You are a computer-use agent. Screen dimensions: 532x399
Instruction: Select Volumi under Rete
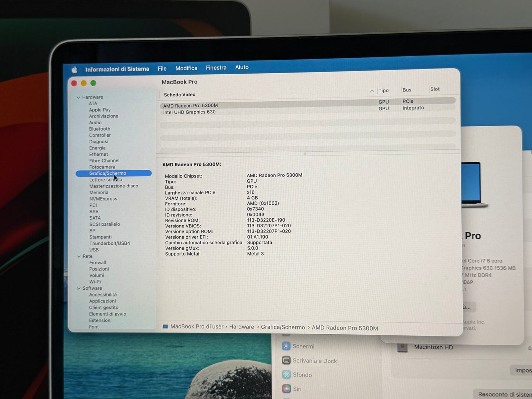coord(97,275)
